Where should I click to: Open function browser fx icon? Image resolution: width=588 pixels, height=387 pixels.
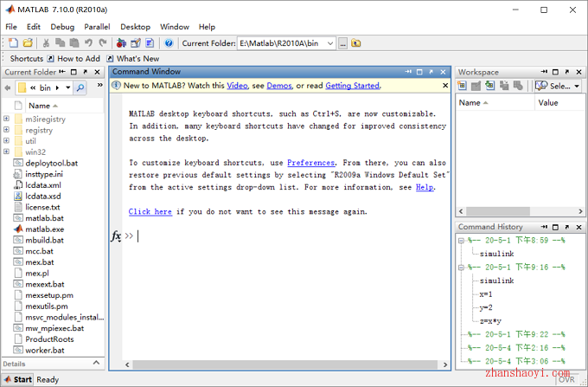click(x=116, y=236)
